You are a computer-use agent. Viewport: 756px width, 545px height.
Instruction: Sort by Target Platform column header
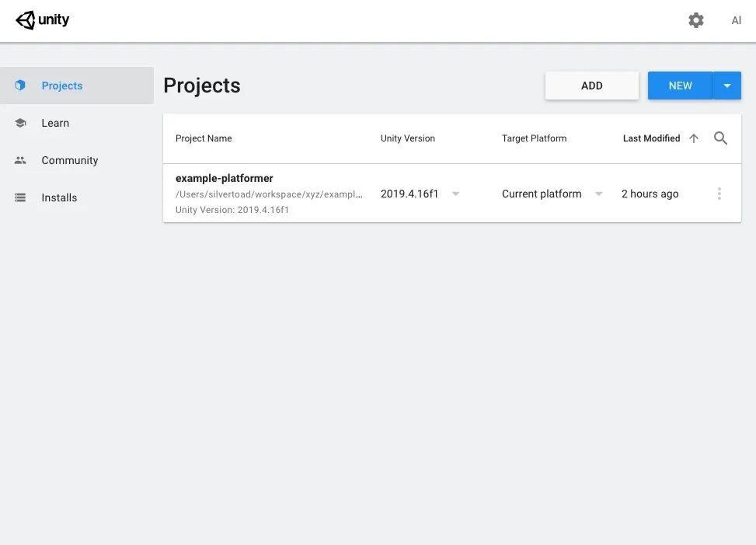534,138
